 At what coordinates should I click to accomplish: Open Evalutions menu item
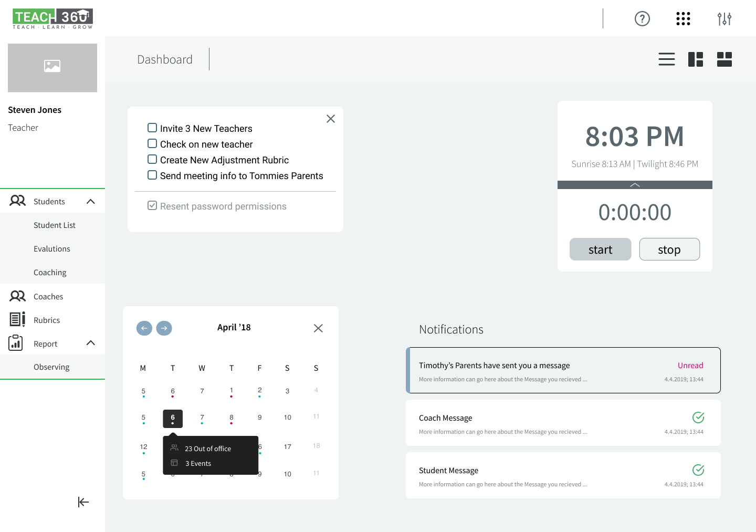(x=52, y=248)
